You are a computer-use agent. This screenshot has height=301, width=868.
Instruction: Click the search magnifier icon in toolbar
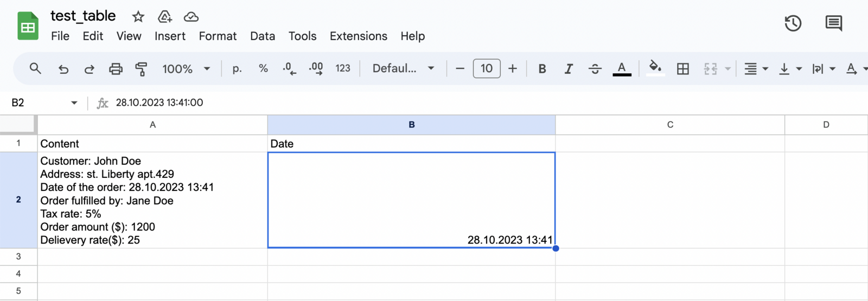[x=35, y=69]
